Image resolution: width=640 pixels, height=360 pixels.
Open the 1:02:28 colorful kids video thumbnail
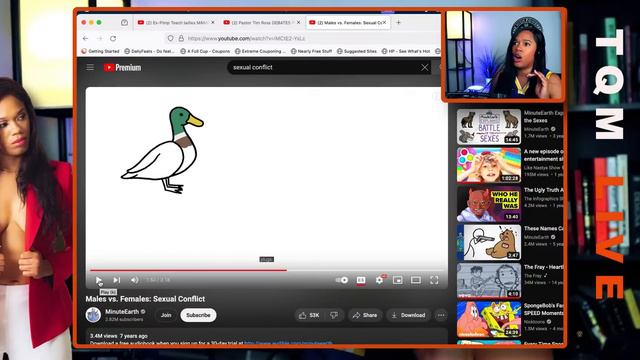[489, 165]
